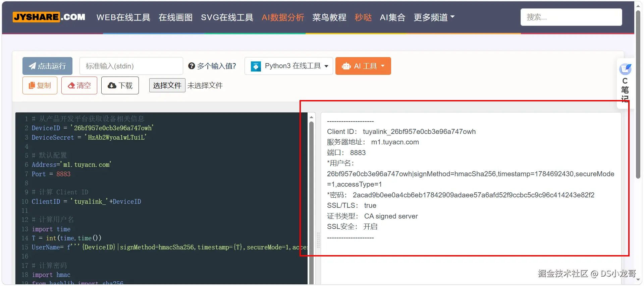Open SVG在线工具 menu item
Viewport: 644px width, 286px height.
pyautogui.click(x=227, y=17)
